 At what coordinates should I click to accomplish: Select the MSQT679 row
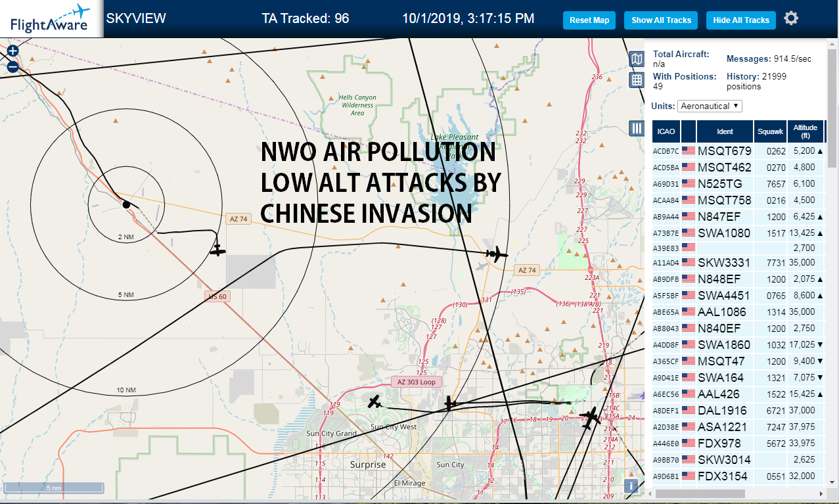coord(738,150)
